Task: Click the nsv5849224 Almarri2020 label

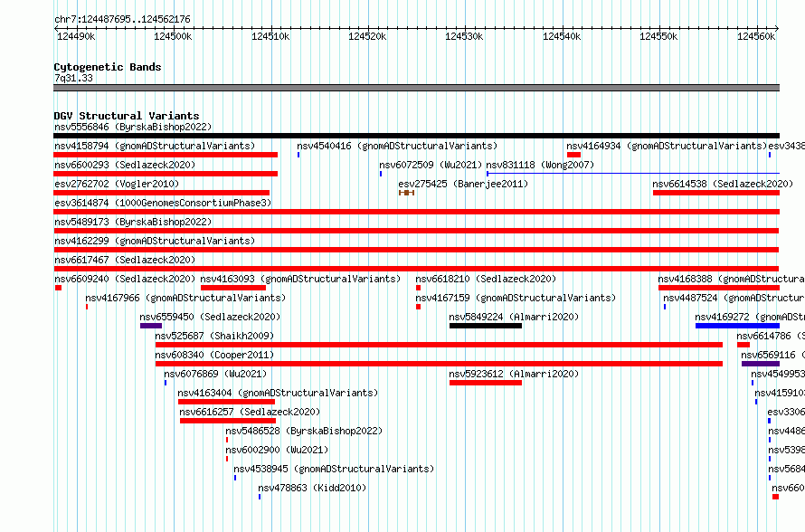Action: pos(514,317)
